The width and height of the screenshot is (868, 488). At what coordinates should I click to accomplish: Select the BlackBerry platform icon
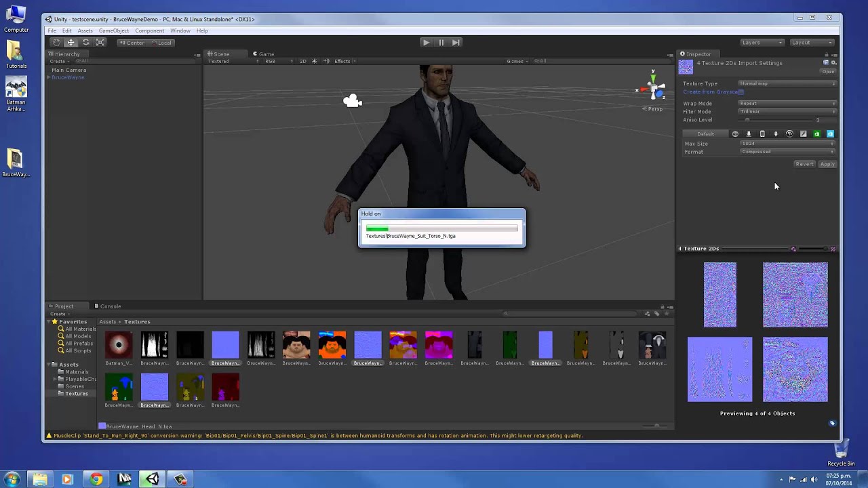(789, 134)
